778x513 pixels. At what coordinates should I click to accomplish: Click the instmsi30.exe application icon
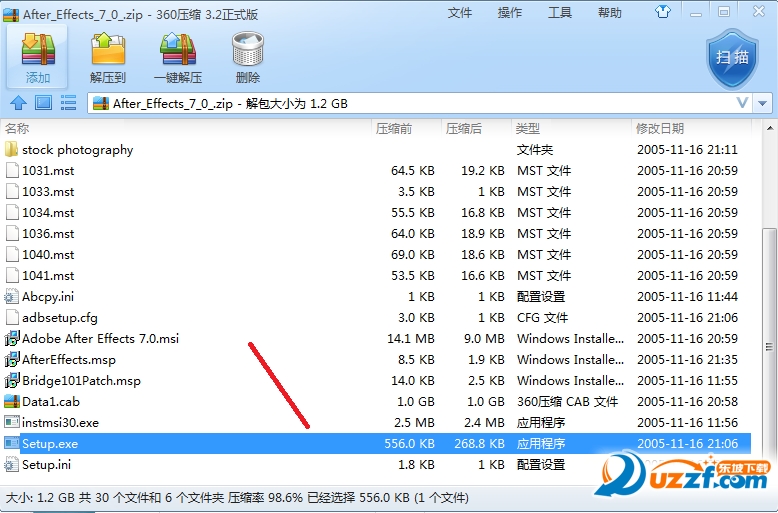point(11,422)
